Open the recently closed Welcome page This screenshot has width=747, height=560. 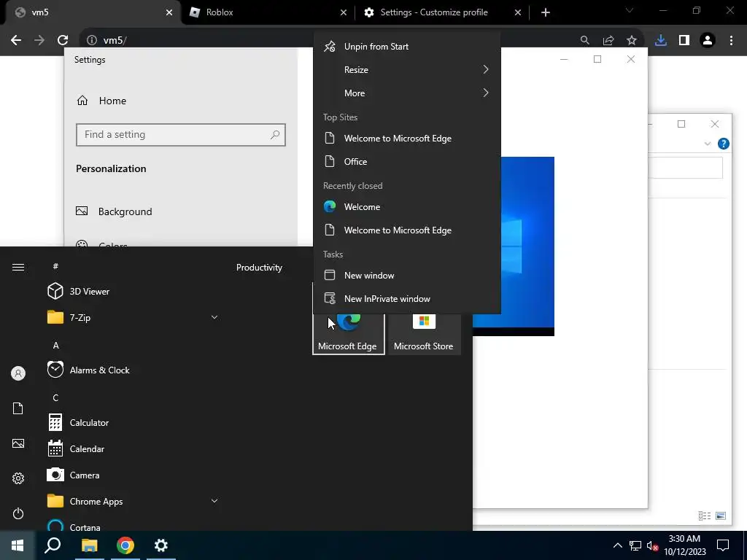pyautogui.click(x=407, y=206)
